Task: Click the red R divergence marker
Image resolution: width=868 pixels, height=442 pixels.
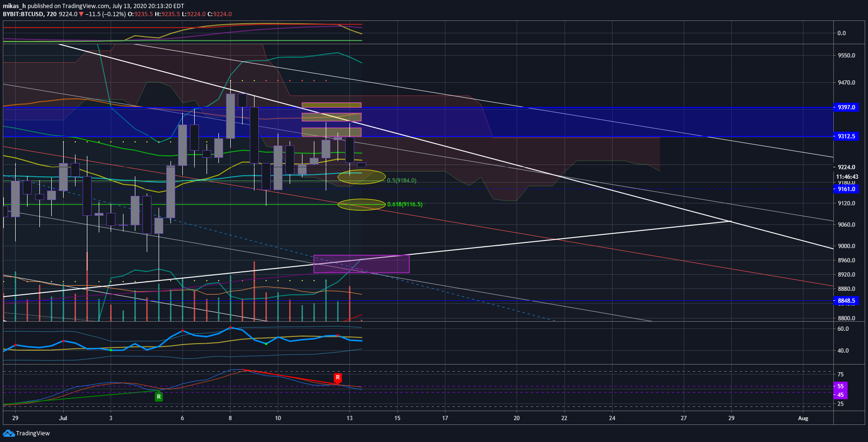Action: point(338,378)
